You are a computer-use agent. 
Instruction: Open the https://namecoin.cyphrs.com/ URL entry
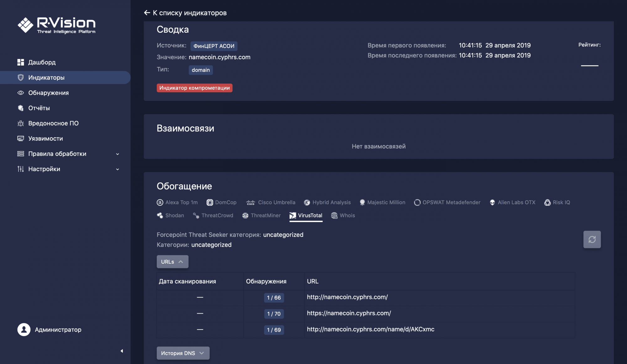(349, 313)
